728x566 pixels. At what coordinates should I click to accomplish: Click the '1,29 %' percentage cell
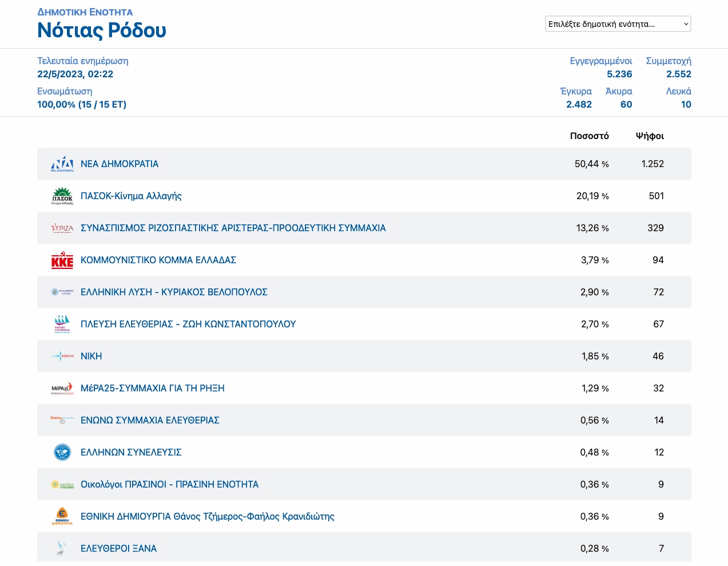click(595, 388)
